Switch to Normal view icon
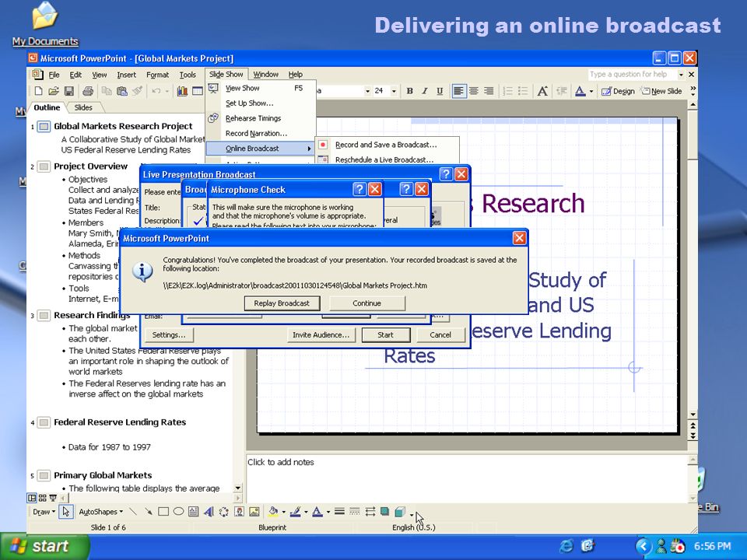This screenshot has height=560, width=747. click(x=32, y=498)
